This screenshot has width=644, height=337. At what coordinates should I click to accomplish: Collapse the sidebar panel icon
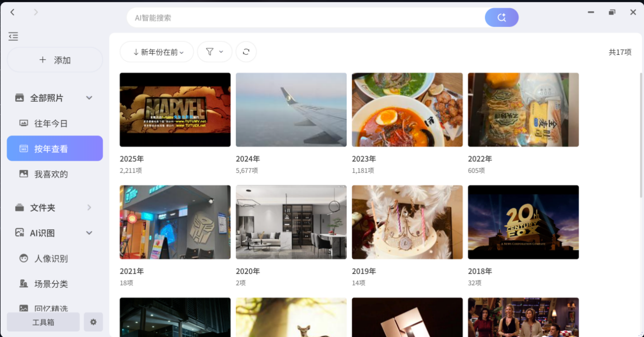(13, 36)
